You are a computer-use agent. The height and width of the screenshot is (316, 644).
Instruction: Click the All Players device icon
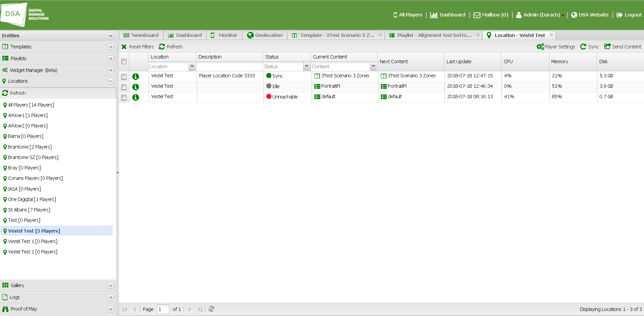click(395, 15)
